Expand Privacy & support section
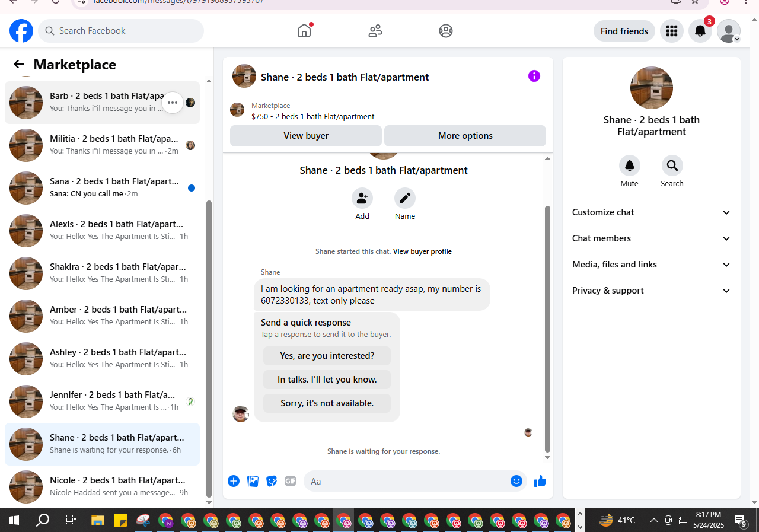 coord(651,291)
